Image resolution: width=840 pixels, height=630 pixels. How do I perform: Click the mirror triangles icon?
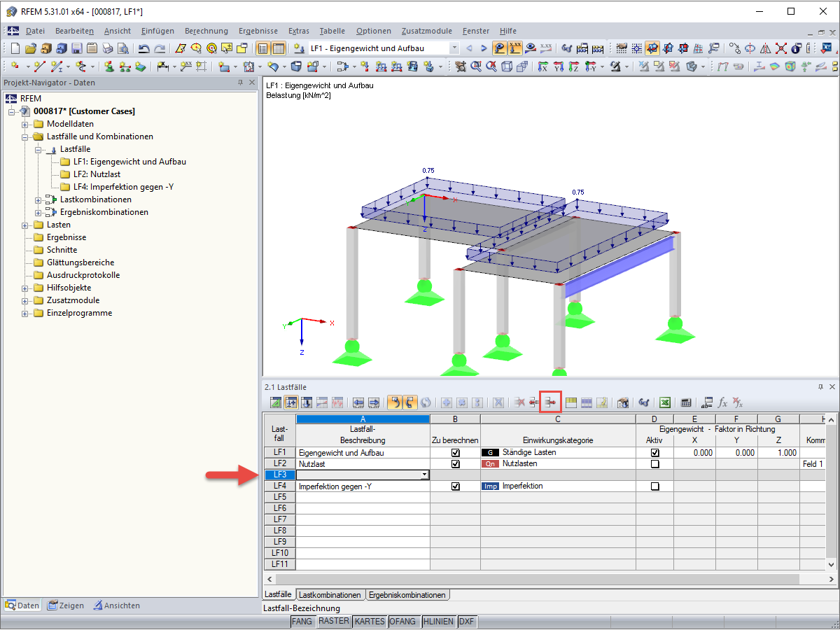click(766, 48)
